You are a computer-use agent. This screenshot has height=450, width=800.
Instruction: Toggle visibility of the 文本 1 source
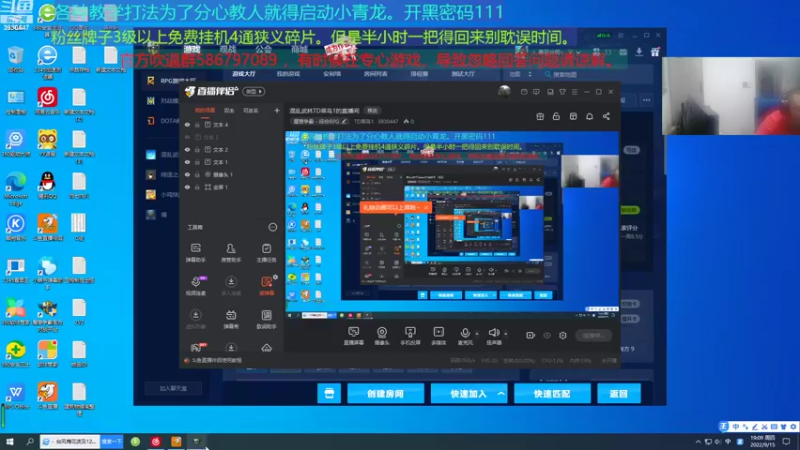click(187, 162)
